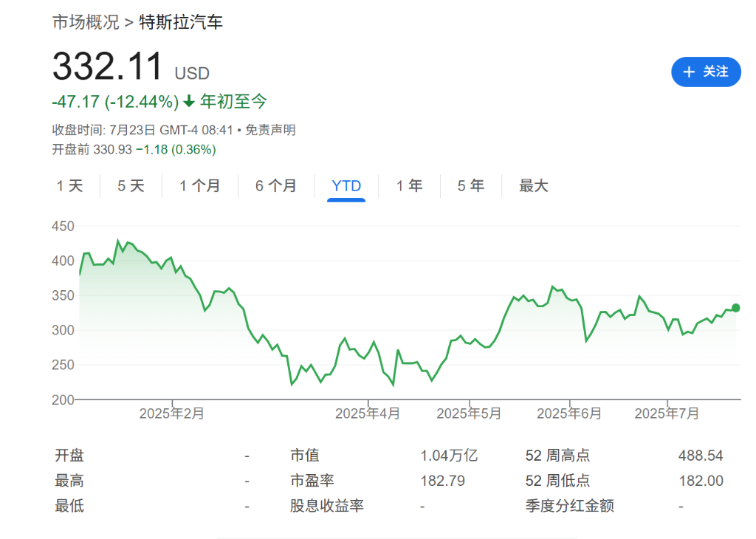The width and height of the screenshot is (756, 539).
Task: Click the 332.11 stock price
Action: tap(108, 66)
